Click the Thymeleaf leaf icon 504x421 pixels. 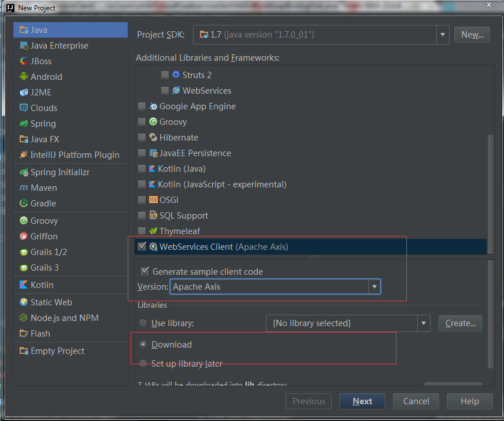click(x=153, y=231)
